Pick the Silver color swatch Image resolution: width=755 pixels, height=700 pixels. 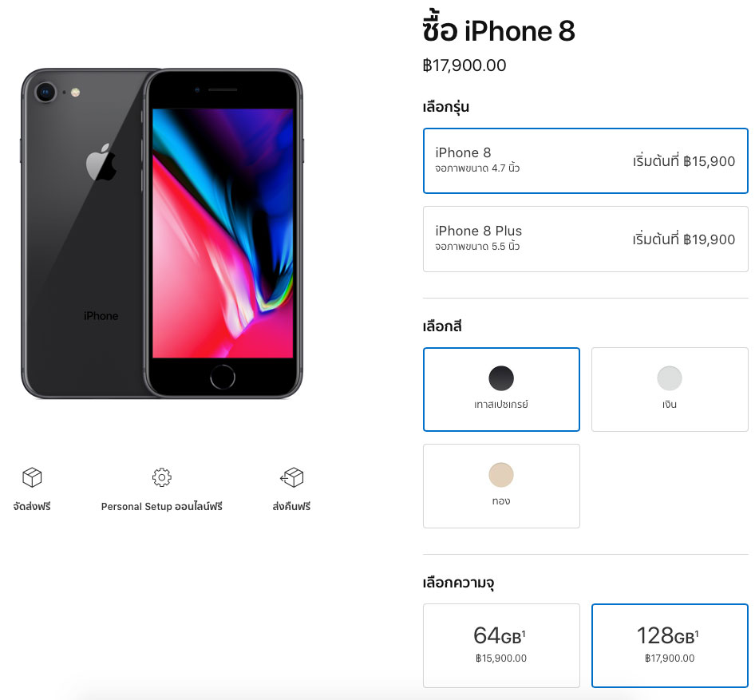[x=670, y=378]
